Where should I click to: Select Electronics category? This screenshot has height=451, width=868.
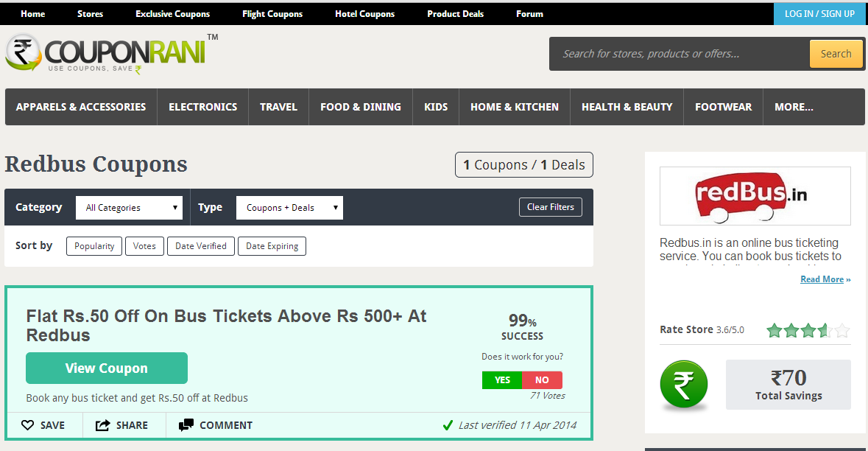tap(202, 107)
